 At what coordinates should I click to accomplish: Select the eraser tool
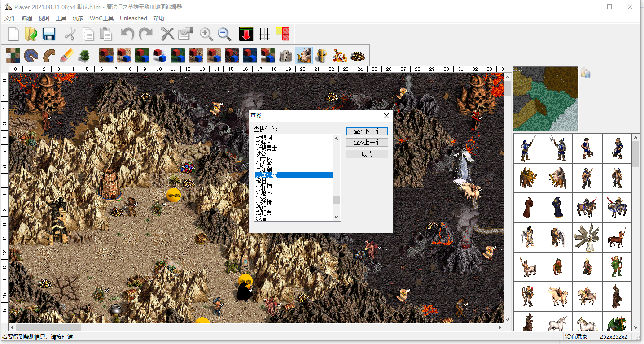click(67, 56)
